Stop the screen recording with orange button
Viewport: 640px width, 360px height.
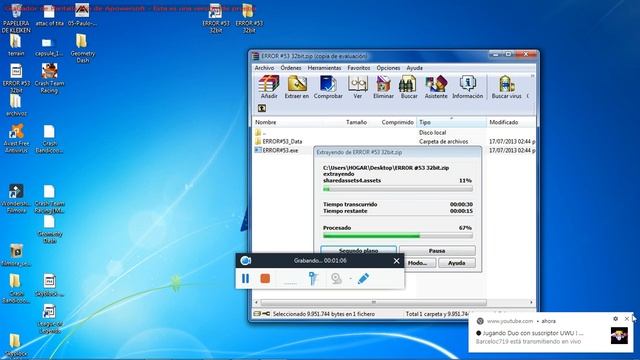point(265,278)
